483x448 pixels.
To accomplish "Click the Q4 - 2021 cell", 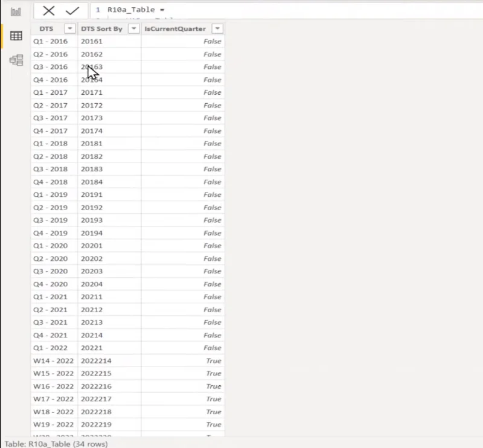I will tap(54, 336).
